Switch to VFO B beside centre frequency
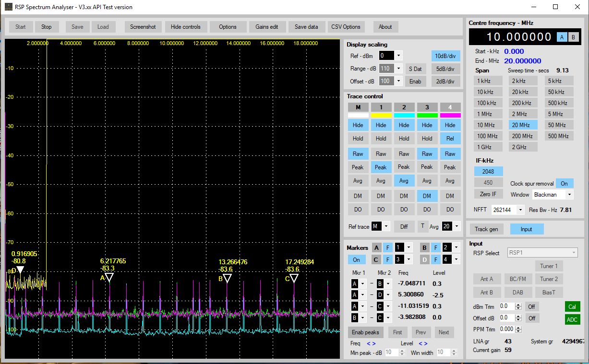Viewport: 589px width, 364px height. point(573,37)
